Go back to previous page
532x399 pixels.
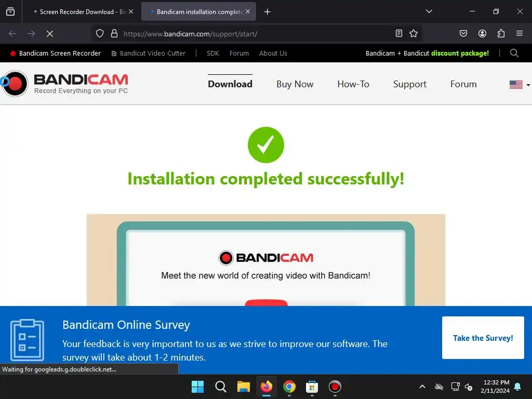click(12, 34)
